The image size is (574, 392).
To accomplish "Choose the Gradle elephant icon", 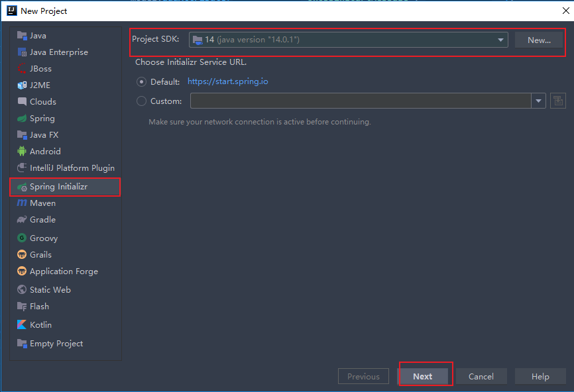I will tap(22, 219).
